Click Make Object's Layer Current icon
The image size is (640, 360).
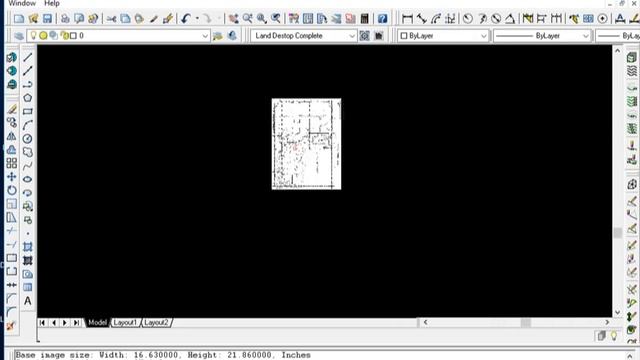click(x=218, y=36)
